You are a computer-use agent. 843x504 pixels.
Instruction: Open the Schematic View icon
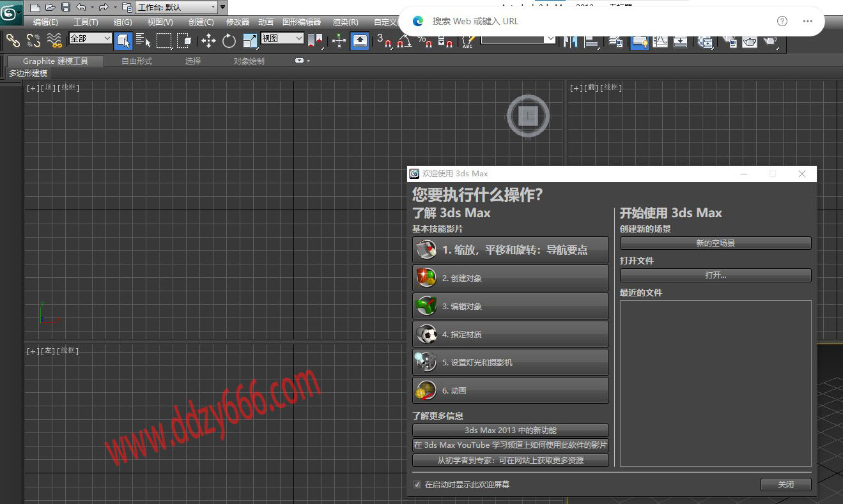pyautogui.click(x=681, y=41)
